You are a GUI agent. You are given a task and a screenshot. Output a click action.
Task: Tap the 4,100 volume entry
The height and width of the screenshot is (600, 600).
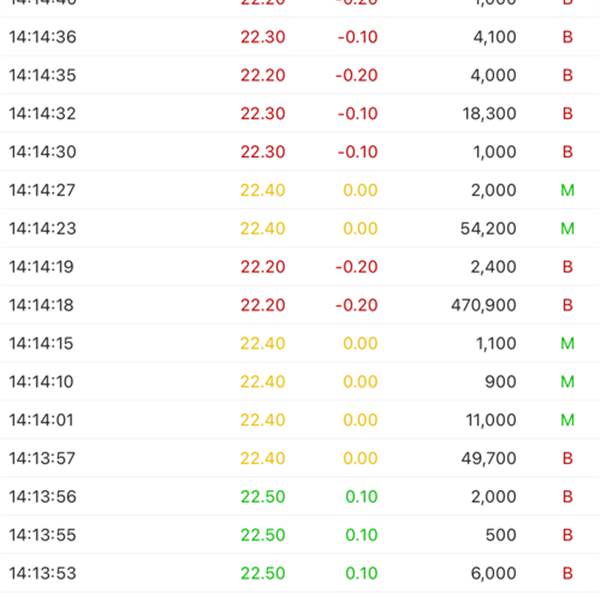point(492,38)
